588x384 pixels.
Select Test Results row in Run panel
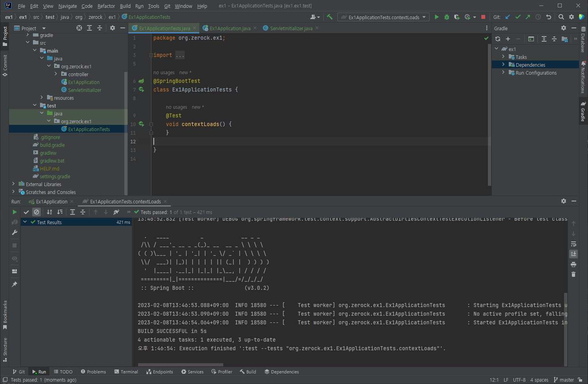tap(76, 222)
